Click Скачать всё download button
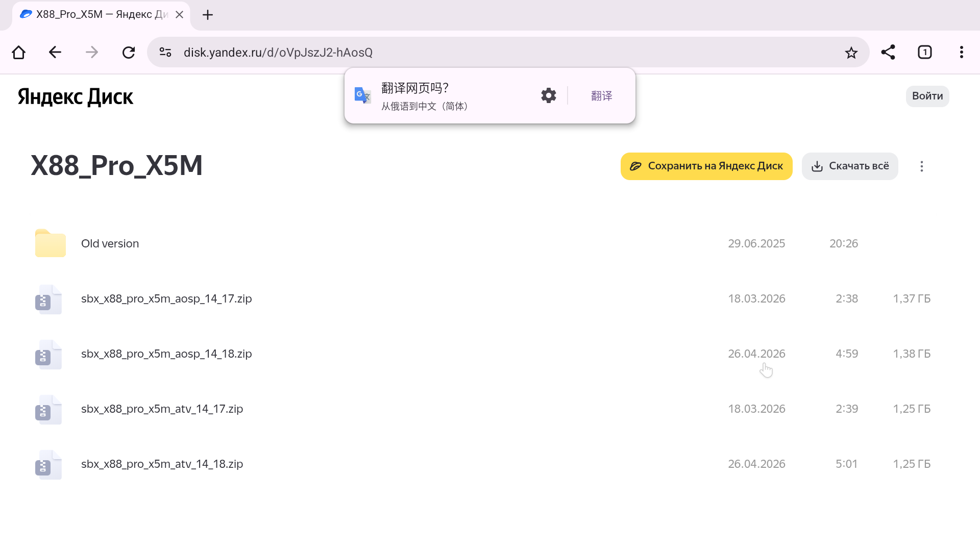Screen dimensions: 980x551 850,166
